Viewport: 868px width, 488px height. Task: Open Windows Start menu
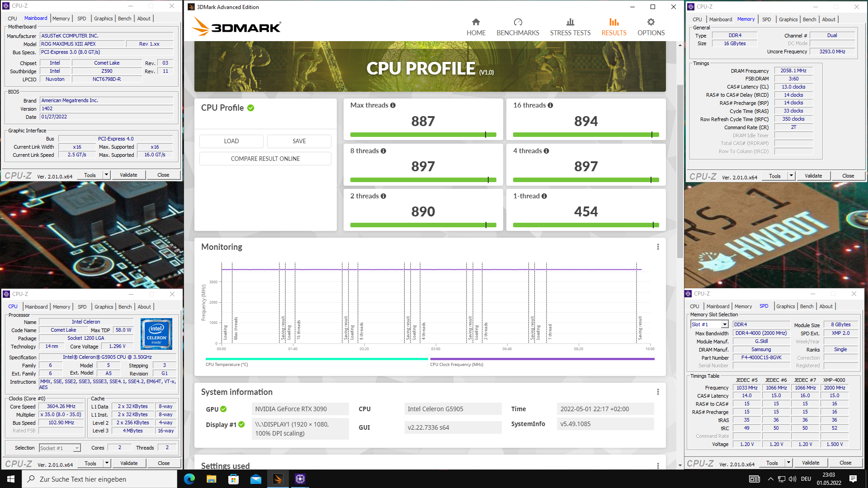pyautogui.click(x=11, y=479)
